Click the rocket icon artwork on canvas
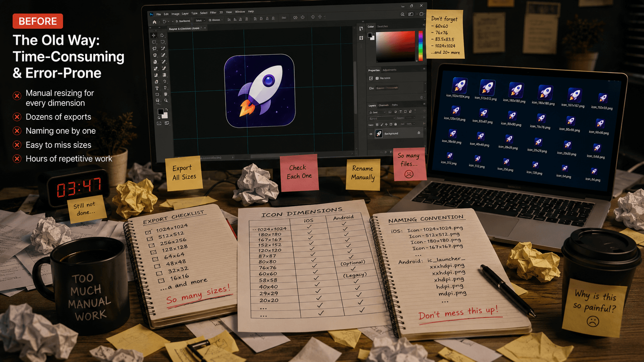Image resolution: width=644 pixels, height=362 pixels. (260, 91)
